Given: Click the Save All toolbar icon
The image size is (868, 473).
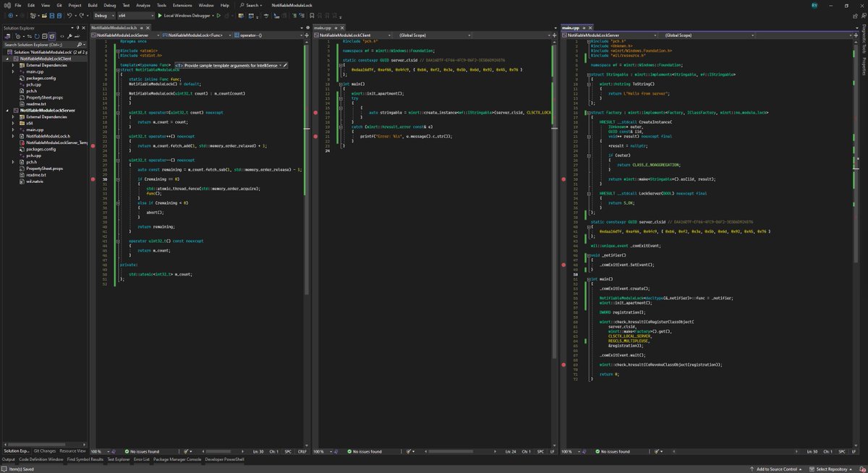Looking at the screenshot, I should (59, 15).
